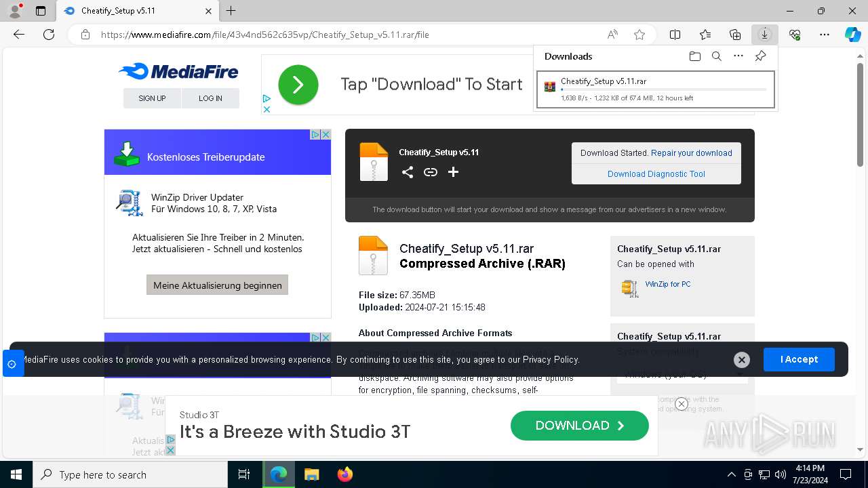Add this page to favorites star
Screen dimensions: 868x488
coord(639,35)
